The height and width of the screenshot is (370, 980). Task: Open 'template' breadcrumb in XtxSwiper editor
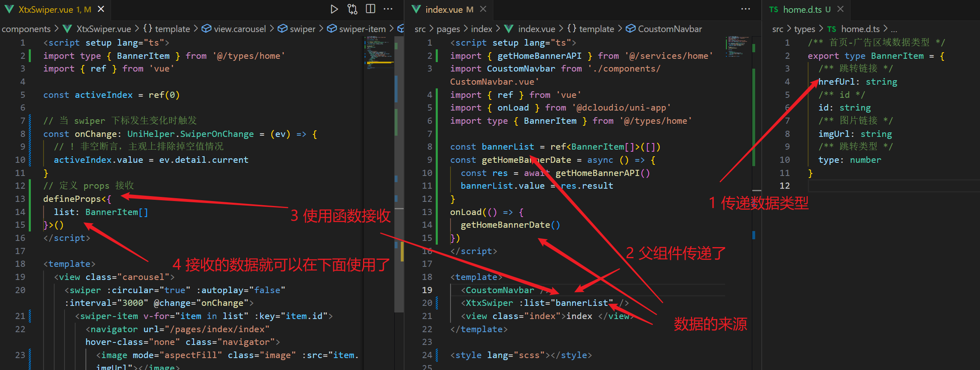point(172,29)
